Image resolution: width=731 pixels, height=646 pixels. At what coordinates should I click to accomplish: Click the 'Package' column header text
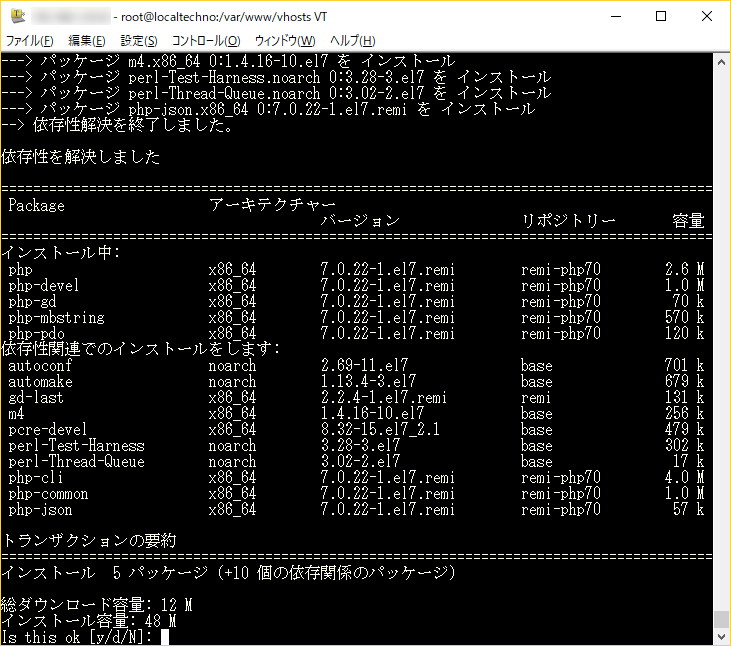point(36,206)
